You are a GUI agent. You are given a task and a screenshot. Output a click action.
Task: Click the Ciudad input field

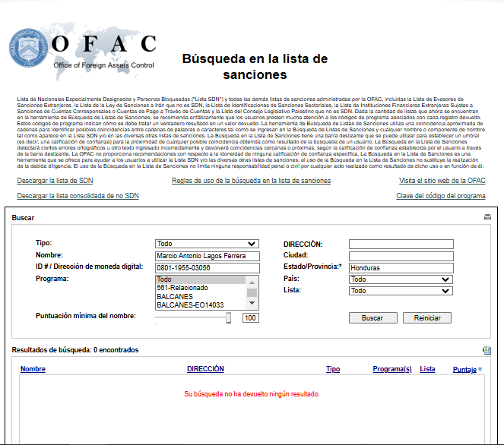coord(401,256)
